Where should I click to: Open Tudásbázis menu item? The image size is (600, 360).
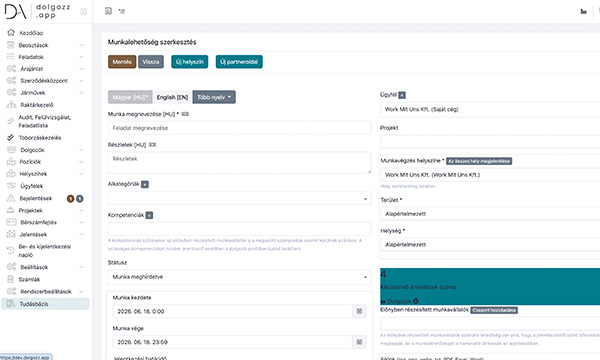pos(46,304)
